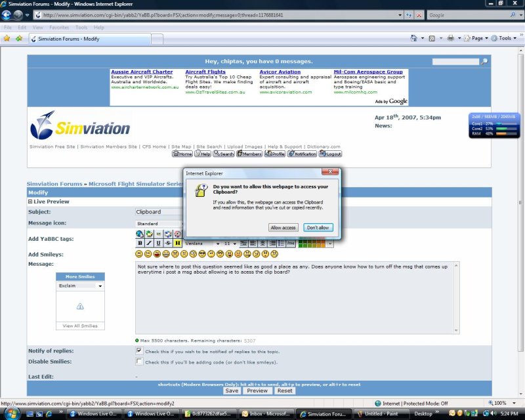Apply the Underline YaBBC tag
The height and width of the screenshot is (420, 525).
click(x=159, y=243)
